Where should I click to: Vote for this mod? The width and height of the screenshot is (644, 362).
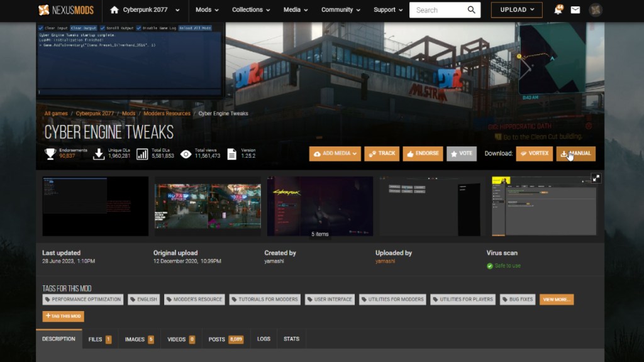(x=462, y=153)
